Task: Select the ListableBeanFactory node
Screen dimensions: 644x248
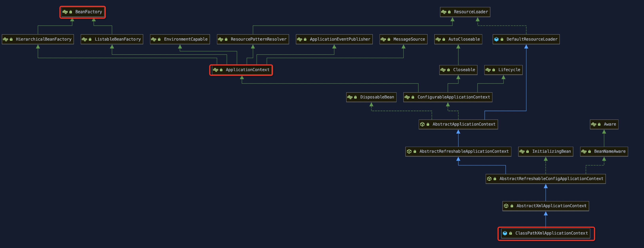Action: pos(112,39)
